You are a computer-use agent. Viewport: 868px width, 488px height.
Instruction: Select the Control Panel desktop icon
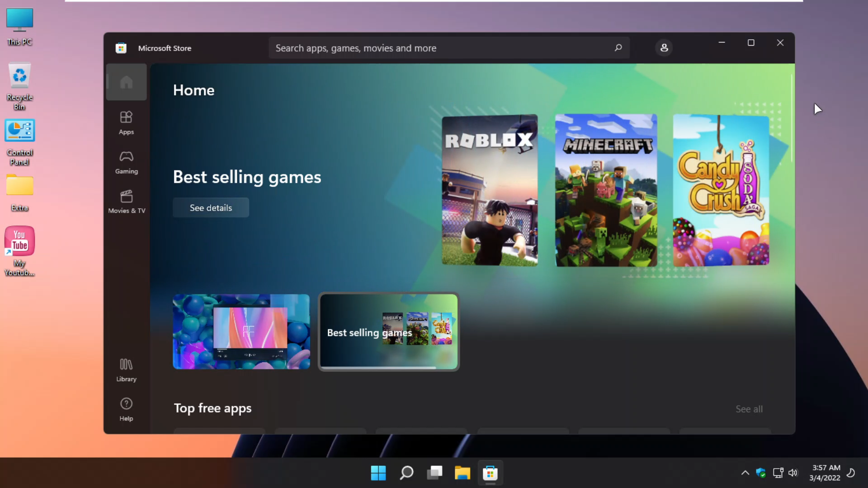pos(19,143)
